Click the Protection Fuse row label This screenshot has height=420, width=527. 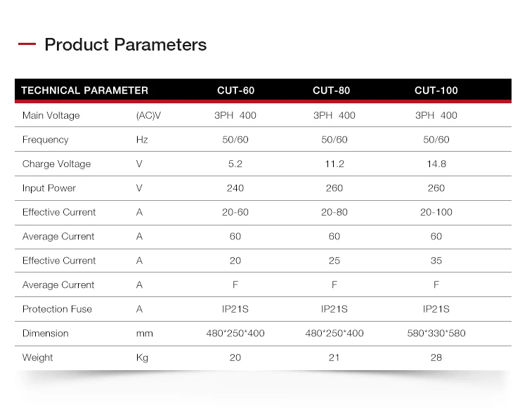pos(57,309)
